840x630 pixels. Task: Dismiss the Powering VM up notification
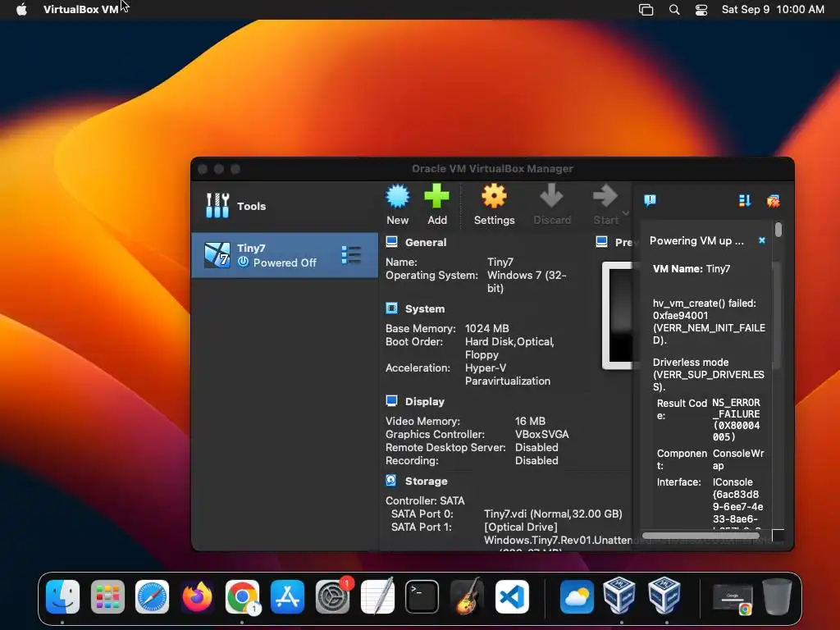coord(762,240)
